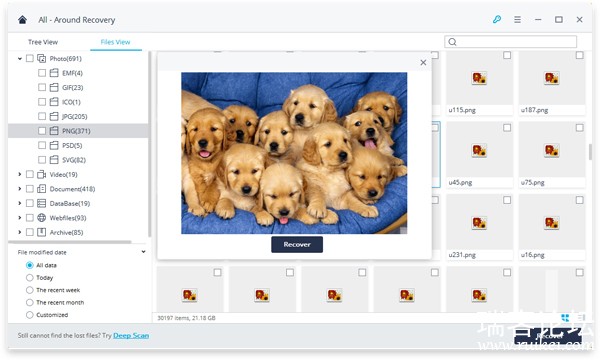Viewport: 600px width, 360px height.
Task: Collapse the Photo tree node
Action: click(20, 59)
